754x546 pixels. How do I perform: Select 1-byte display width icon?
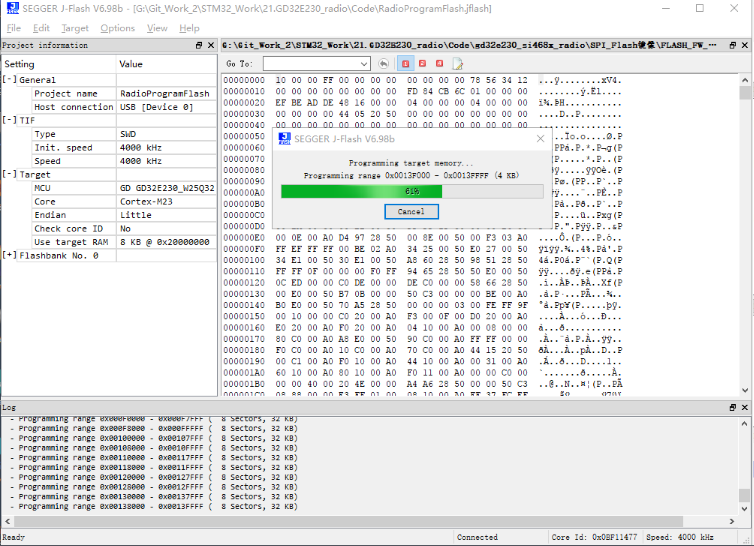tap(405, 63)
